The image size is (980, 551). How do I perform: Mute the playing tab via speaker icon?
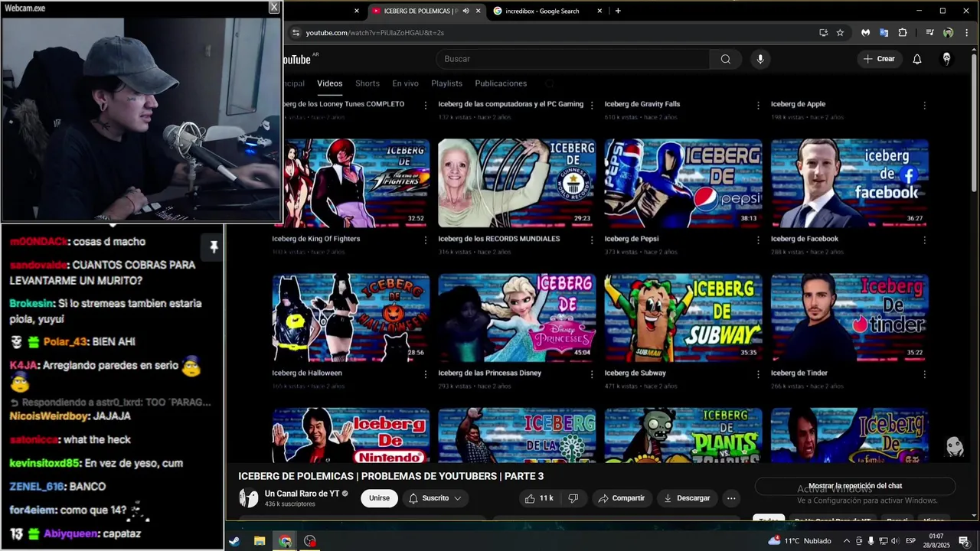(x=465, y=11)
